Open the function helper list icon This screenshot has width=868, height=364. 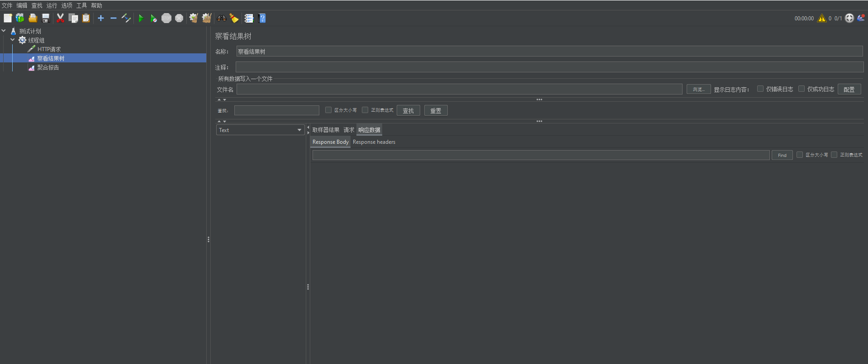[x=249, y=18]
